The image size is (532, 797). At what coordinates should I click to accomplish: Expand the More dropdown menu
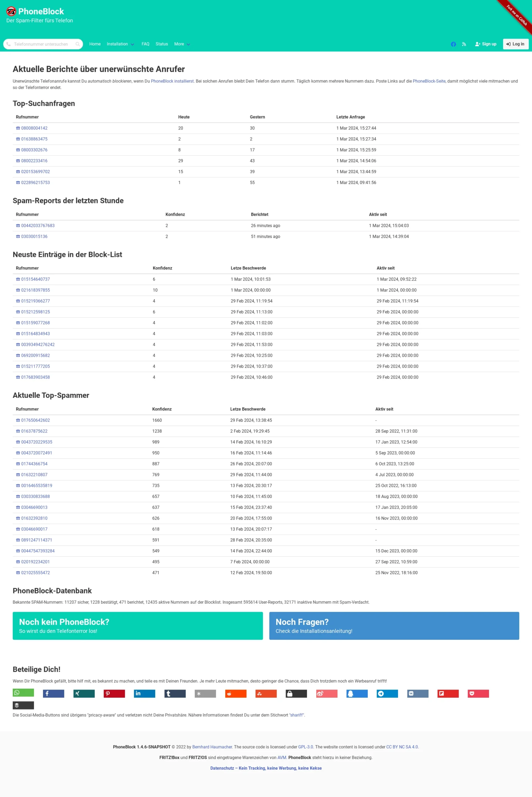click(x=182, y=44)
